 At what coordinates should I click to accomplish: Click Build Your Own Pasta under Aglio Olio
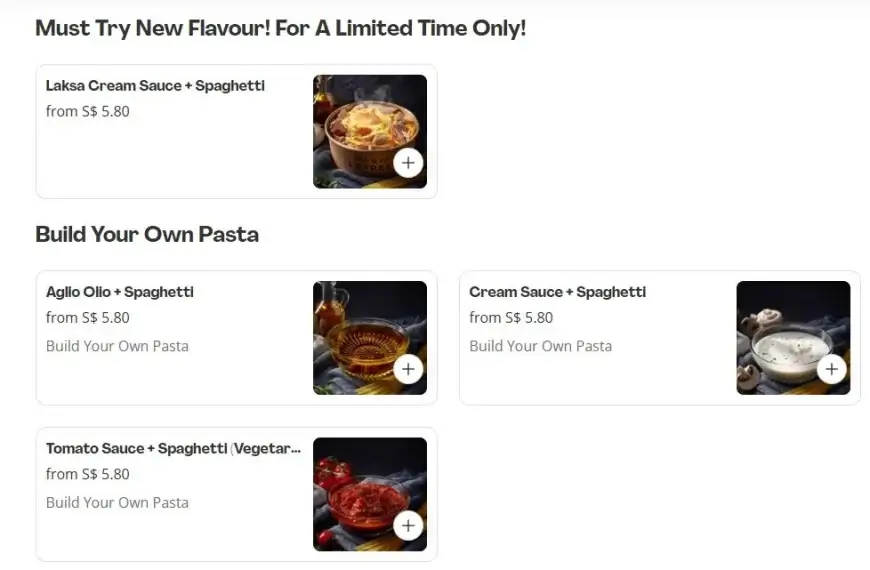point(117,346)
